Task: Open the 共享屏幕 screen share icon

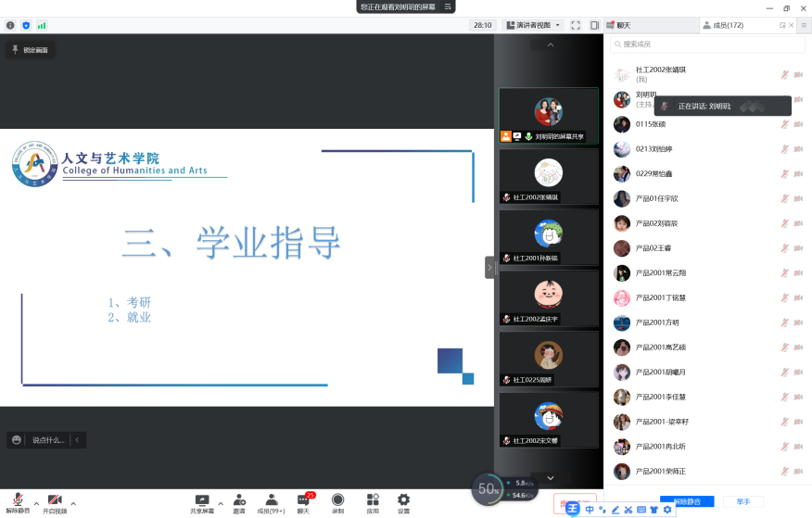Action: [x=202, y=502]
